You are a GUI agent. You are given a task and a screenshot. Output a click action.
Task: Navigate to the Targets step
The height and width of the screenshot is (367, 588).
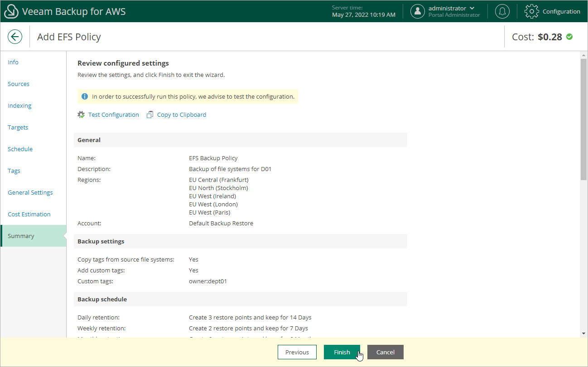click(18, 127)
